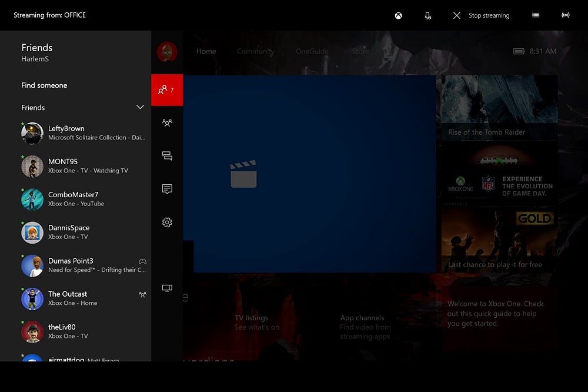Viewport: 588px width, 392px height.
Task: Select the friend theLiv80
Action: pos(83,331)
